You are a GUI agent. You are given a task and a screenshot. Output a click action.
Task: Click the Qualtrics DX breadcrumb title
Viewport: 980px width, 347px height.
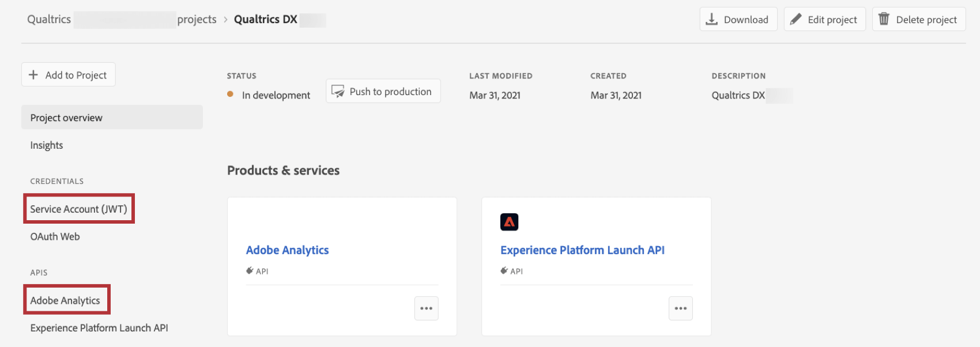pos(266,19)
